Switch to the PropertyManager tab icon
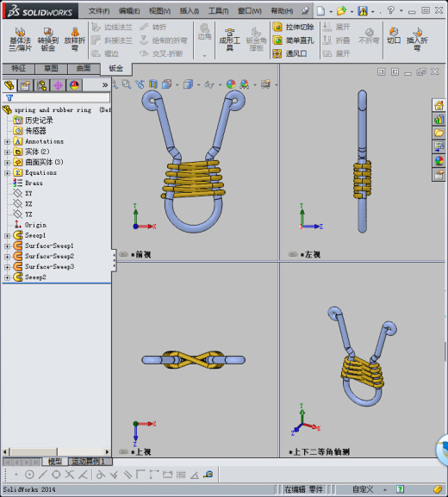Image resolution: width=448 pixels, height=497 pixels. coord(25,85)
